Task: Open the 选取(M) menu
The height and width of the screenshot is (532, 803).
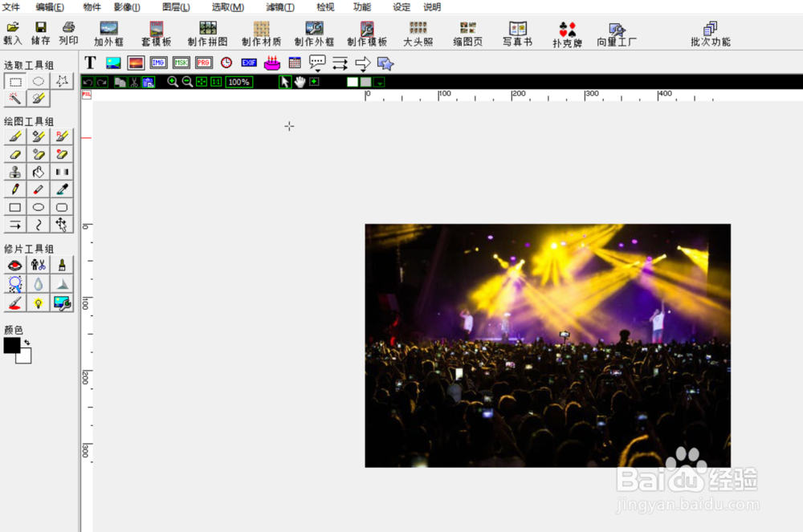Action: tap(228, 7)
